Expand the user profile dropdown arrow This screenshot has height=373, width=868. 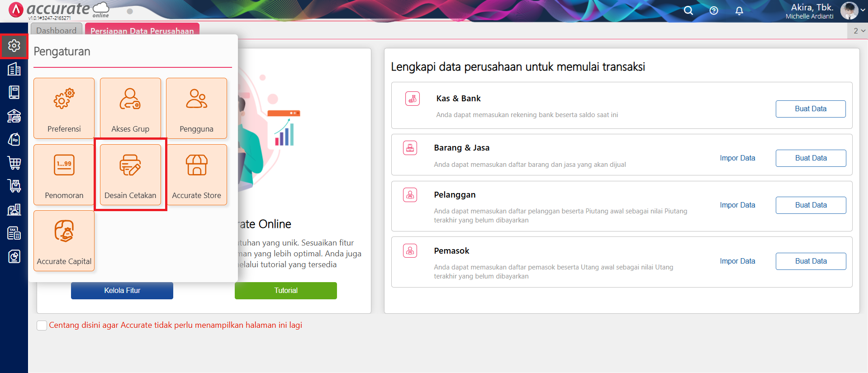tap(863, 10)
